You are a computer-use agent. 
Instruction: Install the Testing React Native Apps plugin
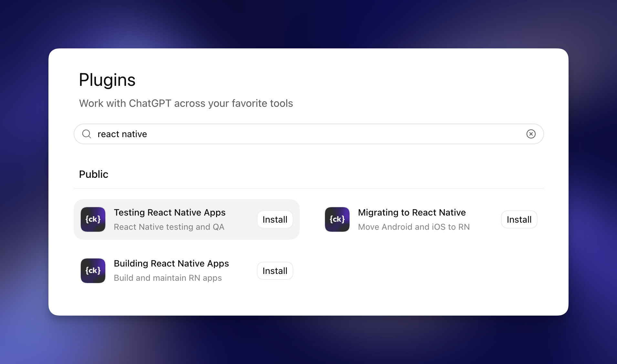[275, 219]
